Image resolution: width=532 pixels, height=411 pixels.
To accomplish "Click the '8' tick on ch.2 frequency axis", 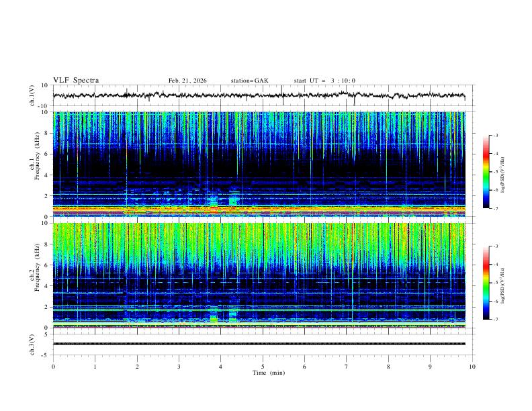I will coord(47,244).
